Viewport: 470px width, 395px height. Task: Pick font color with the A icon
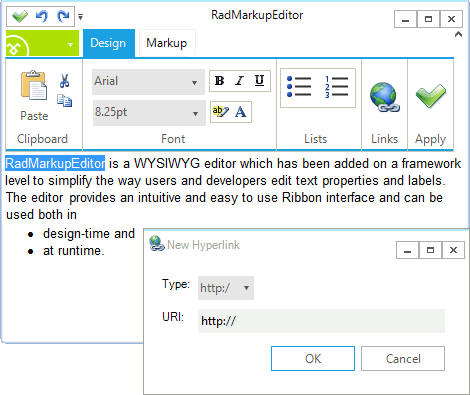pos(240,112)
